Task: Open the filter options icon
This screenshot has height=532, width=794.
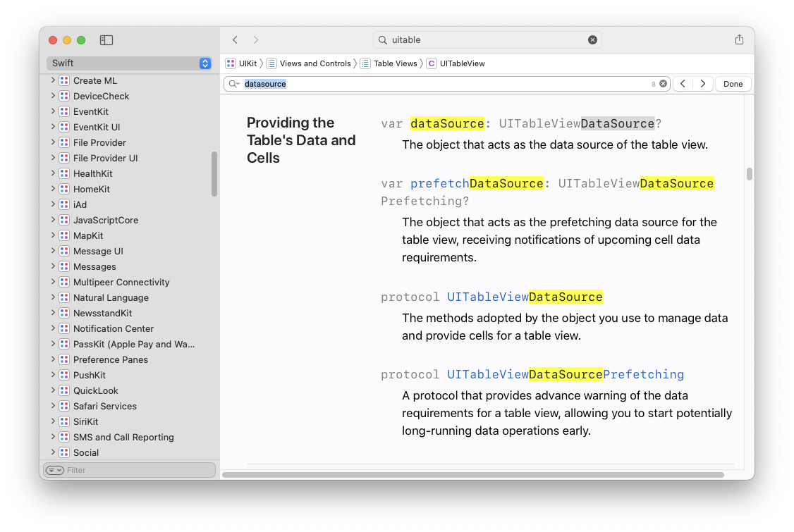Action: 55,470
